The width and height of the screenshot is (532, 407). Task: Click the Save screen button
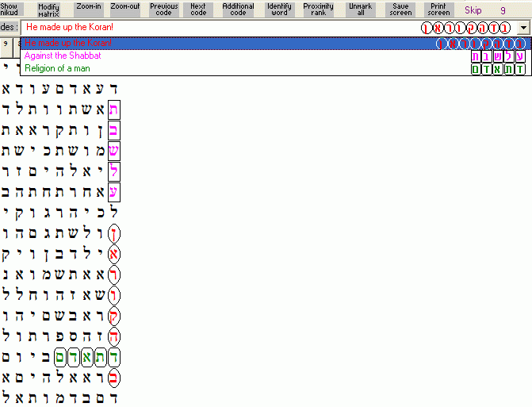(400, 10)
